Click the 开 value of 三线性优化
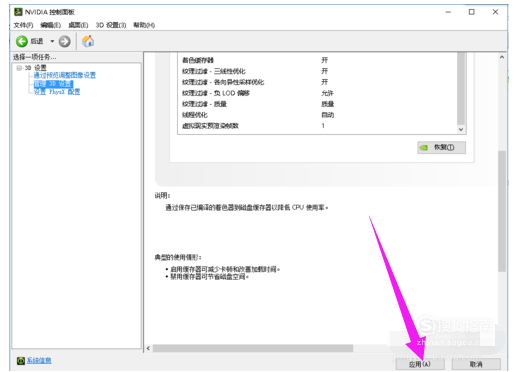517x372 pixels. (324, 71)
